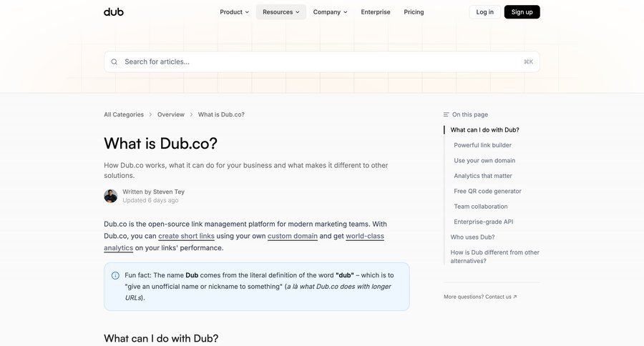644x346 pixels.
Task: Jump to Analytics that matter section
Action: pyautogui.click(x=483, y=176)
